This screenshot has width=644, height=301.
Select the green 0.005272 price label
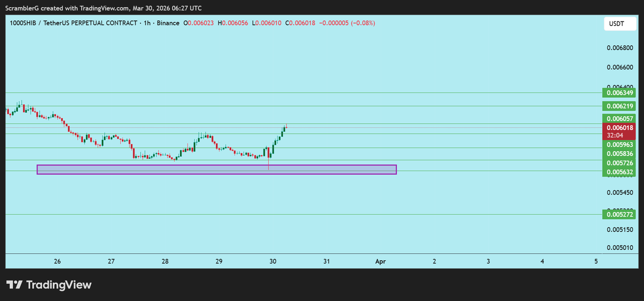click(620, 214)
